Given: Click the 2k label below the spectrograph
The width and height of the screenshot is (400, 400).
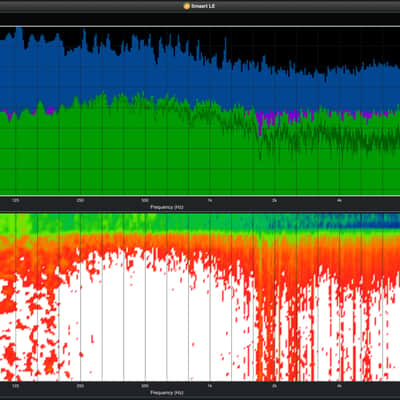Looking at the screenshot, I should 274,386.
